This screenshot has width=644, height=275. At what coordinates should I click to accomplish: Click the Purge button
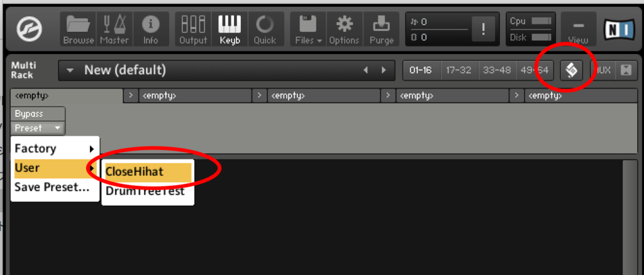point(382,29)
